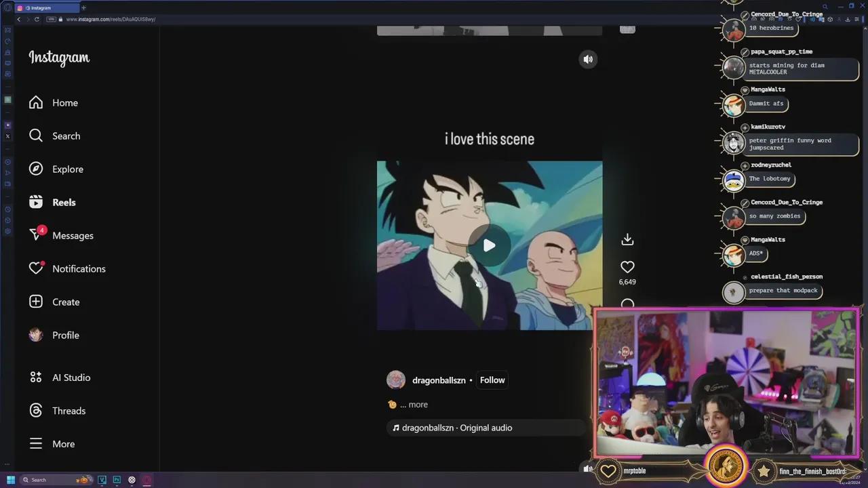Image resolution: width=868 pixels, height=488 pixels.
Task: Unmute the reel audio
Action: [x=588, y=59]
